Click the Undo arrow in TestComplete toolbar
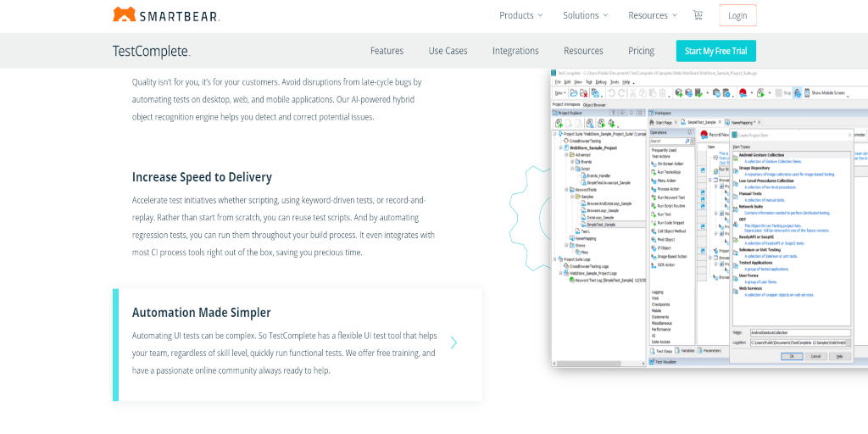 [611, 93]
